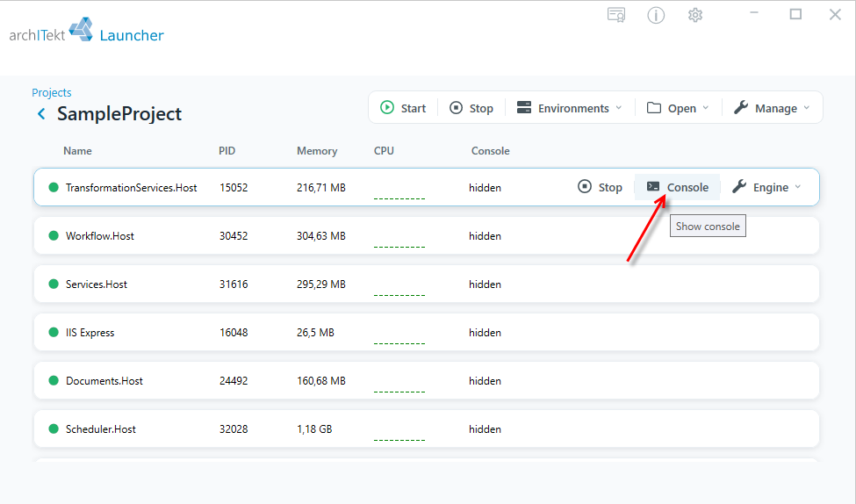Click the green status dot of Workflow.Host
The image size is (856, 504).
(x=54, y=236)
